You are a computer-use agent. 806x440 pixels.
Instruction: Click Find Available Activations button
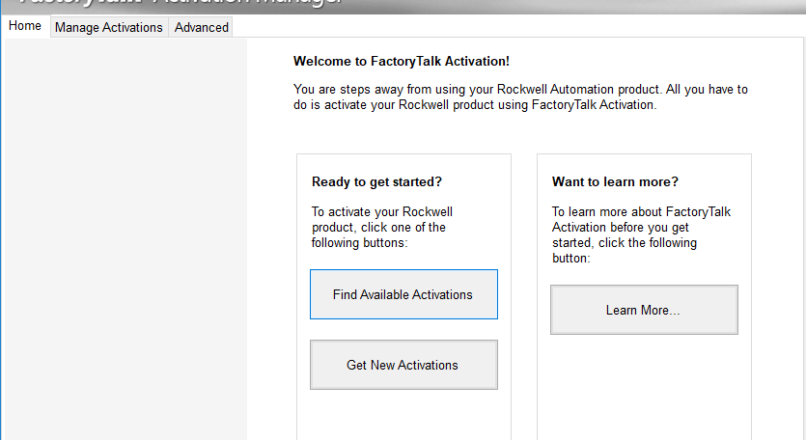tap(404, 294)
